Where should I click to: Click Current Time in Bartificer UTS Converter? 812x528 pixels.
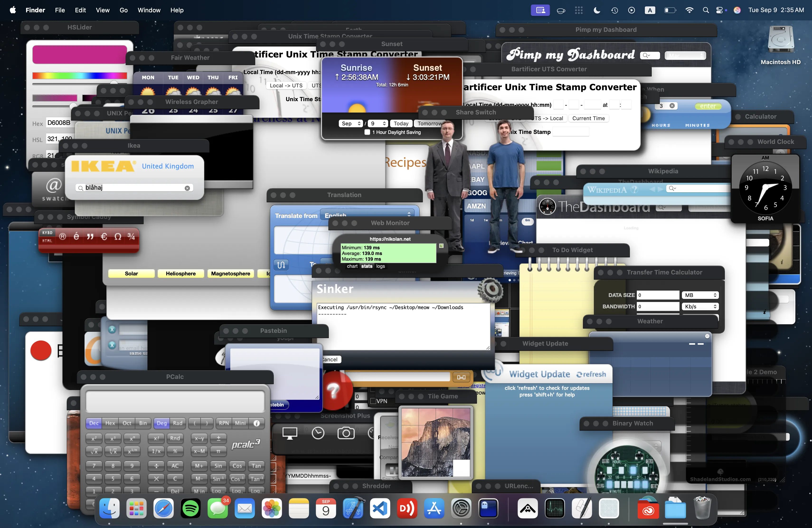[588, 118]
